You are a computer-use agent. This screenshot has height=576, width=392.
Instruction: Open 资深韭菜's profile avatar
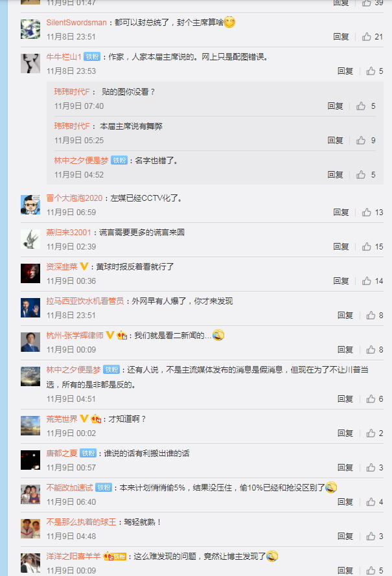(x=30, y=273)
